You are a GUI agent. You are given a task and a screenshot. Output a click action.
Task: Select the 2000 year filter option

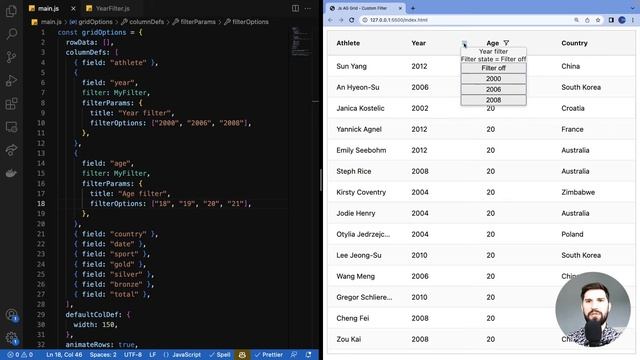(493, 79)
